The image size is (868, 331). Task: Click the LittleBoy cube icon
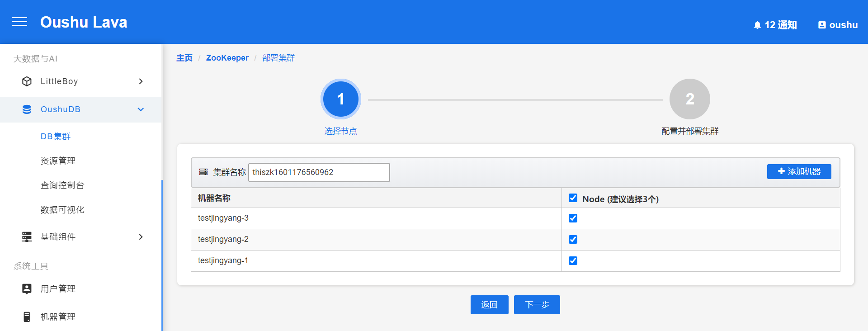click(x=27, y=81)
